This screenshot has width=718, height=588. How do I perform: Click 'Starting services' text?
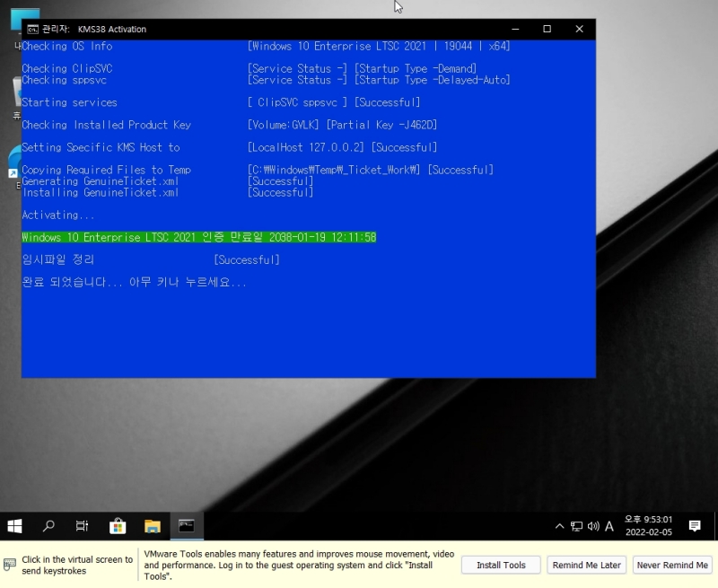pyautogui.click(x=70, y=102)
